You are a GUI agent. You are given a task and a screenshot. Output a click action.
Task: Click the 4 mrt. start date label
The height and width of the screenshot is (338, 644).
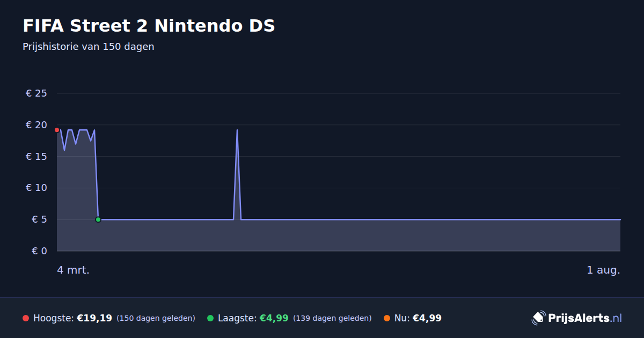tap(74, 270)
